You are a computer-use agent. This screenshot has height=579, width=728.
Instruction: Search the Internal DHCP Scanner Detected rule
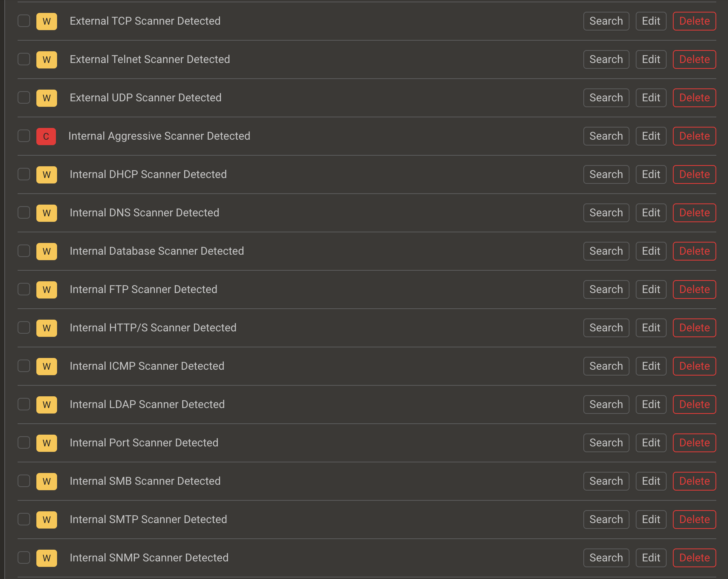point(606,174)
